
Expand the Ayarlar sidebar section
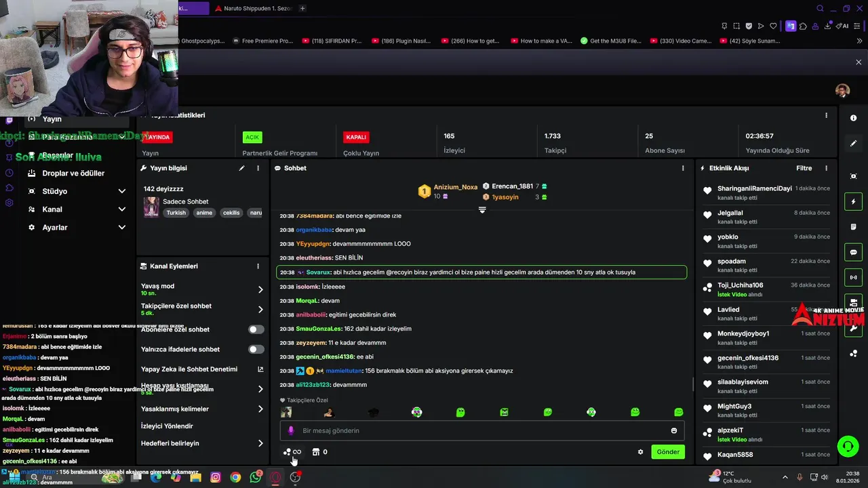122,227
